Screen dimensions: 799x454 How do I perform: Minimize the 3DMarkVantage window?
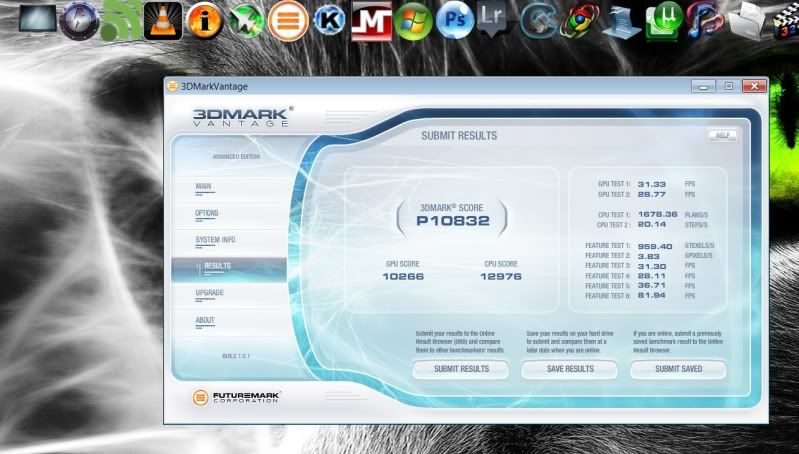point(703,87)
